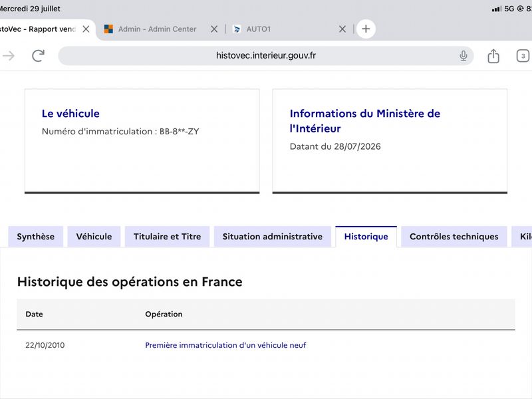Open the share sheet icon
532x399 pixels.
coord(493,56)
